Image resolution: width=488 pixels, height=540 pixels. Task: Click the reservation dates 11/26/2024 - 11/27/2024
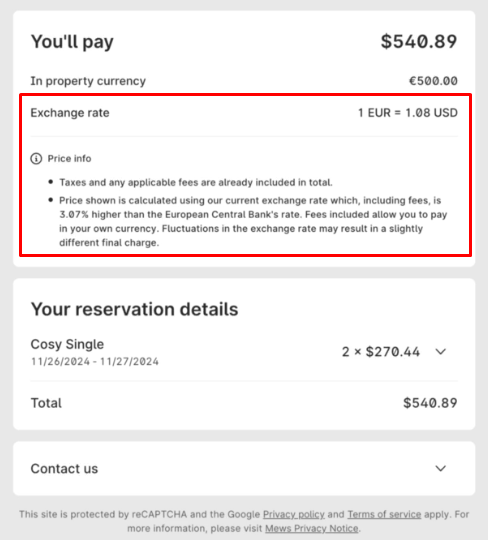pyautogui.click(x=95, y=362)
